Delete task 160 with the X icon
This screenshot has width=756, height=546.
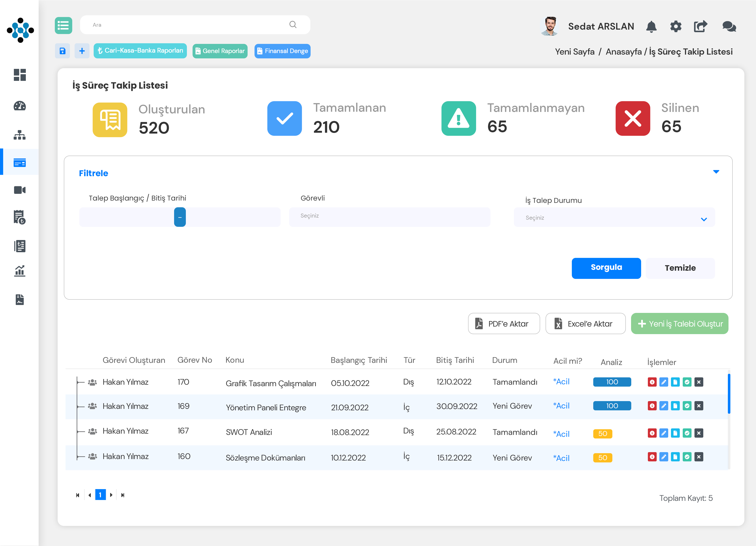pos(699,457)
